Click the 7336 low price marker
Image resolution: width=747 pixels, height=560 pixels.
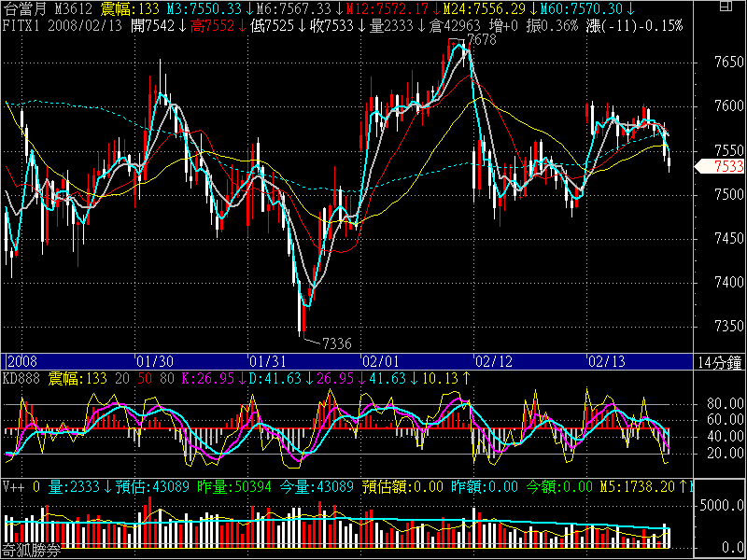(x=336, y=343)
